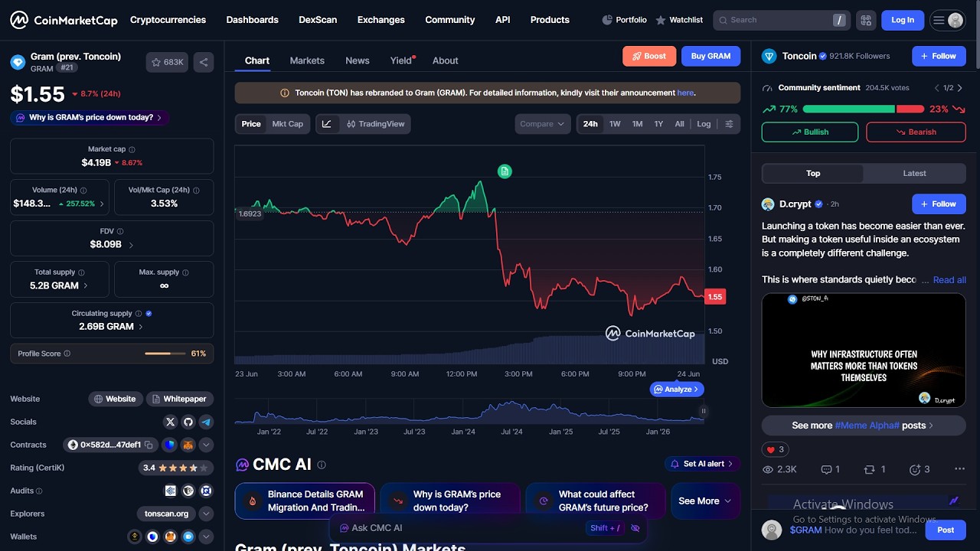
Task: Expand Circulating supply details
Action: coord(141,327)
